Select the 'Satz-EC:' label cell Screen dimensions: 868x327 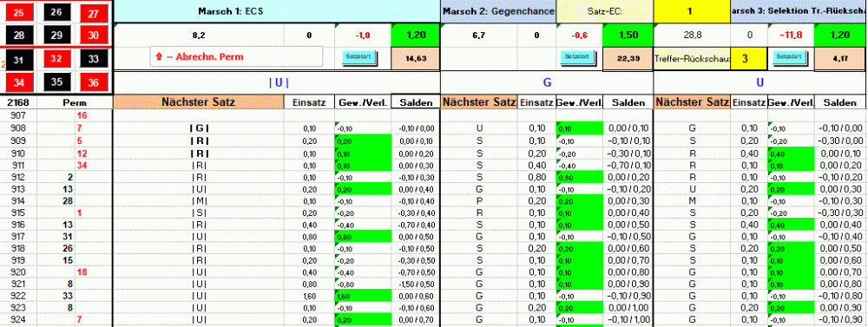605,11
